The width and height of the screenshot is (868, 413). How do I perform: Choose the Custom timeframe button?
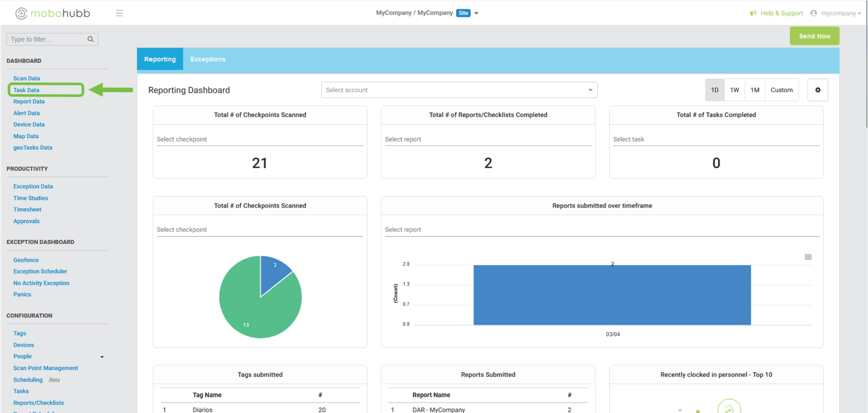click(781, 90)
